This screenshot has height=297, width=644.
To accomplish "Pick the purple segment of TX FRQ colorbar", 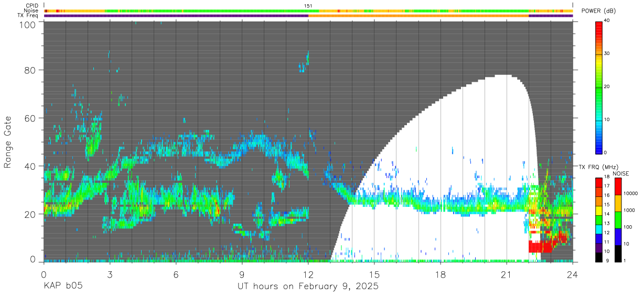I will pos(598,247).
